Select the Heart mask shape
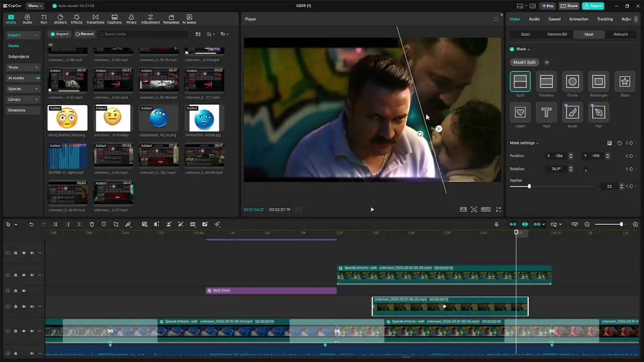Image resolution: width=644 pixels, height=362 pixels. click(520, 113)
